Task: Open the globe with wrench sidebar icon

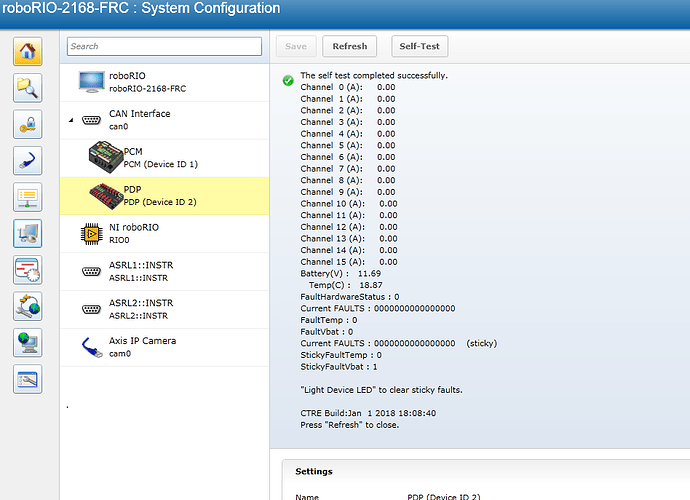Action: coord(28,306)
